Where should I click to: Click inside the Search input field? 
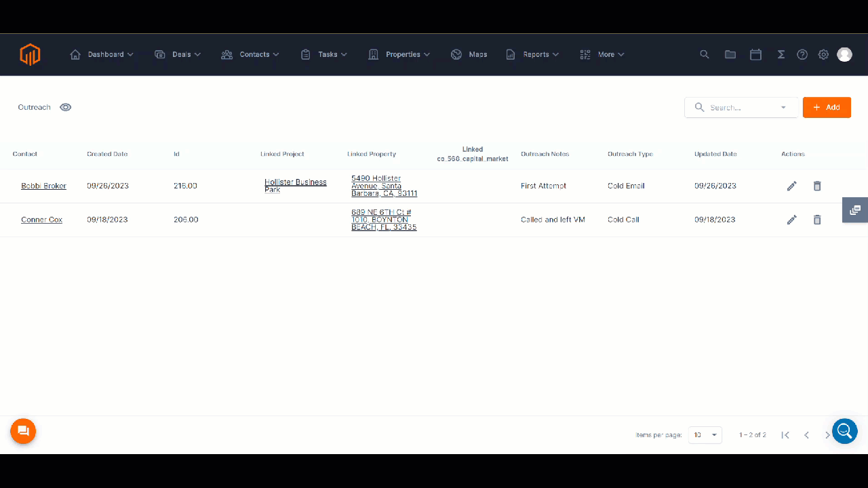click(x=736, y=107)
